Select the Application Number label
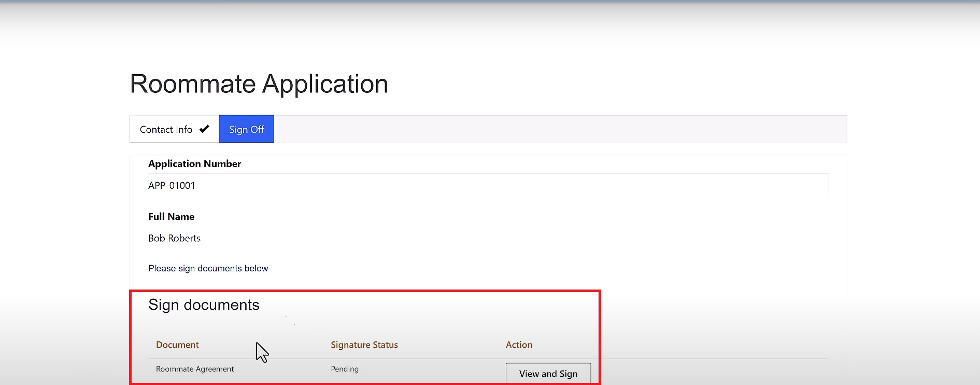Screen dimensions: 980x385 [194, 164]
